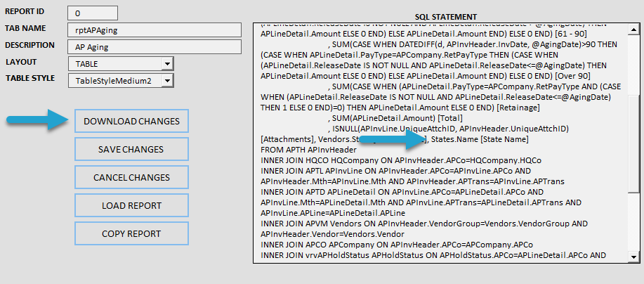Click the COPY REPORT button
This screenshot has width=644, height=284.
[131, 234]
